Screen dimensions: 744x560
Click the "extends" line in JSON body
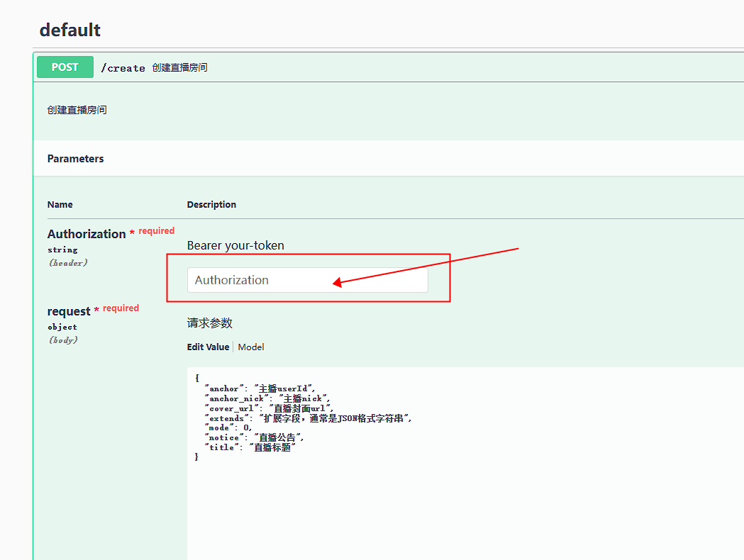pos(308,418)
